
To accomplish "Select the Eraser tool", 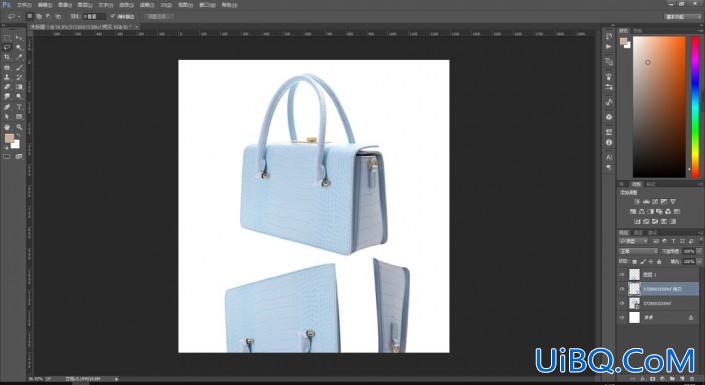I will click(x=7, y=87).
